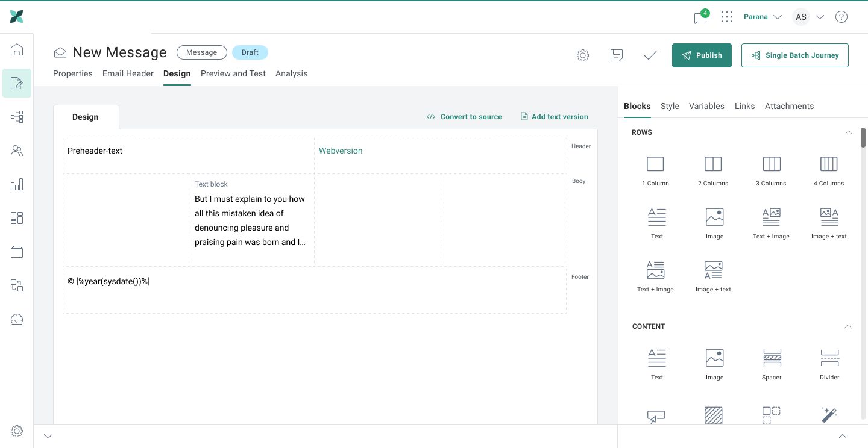Image resolution: width=868 pixels, height=448 pixels.
Task: Select the Spacer content block
Action: coord(772,365)
